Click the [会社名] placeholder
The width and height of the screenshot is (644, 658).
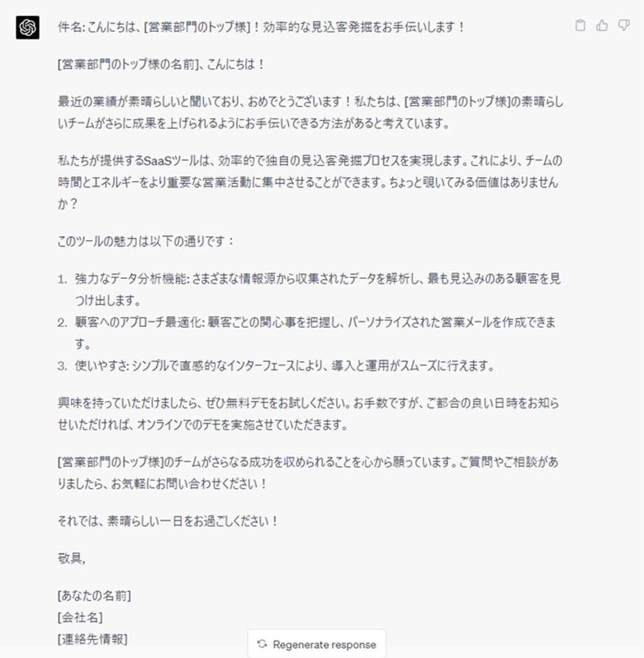[80, 618]
